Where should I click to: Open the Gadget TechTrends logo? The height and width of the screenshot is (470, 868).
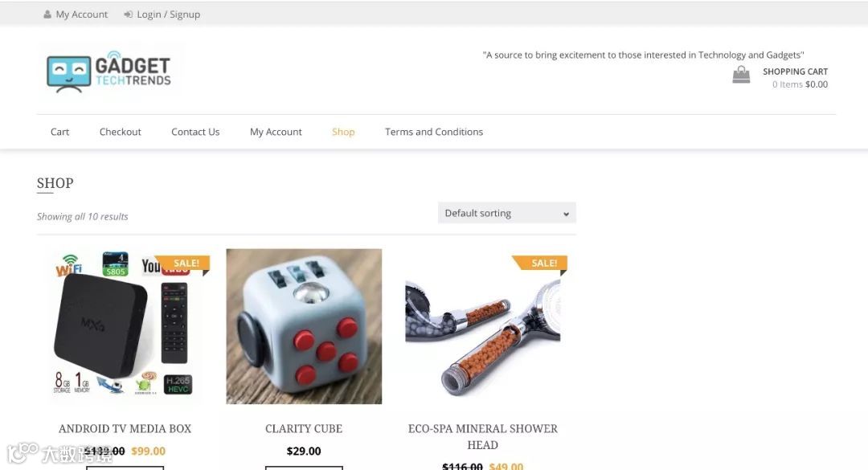click(109, 72)
